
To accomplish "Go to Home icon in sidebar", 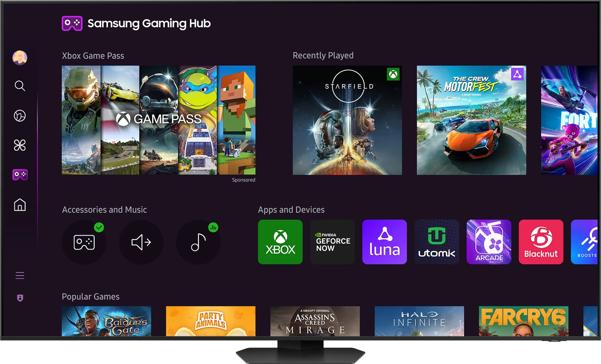I will coord(20,204).
